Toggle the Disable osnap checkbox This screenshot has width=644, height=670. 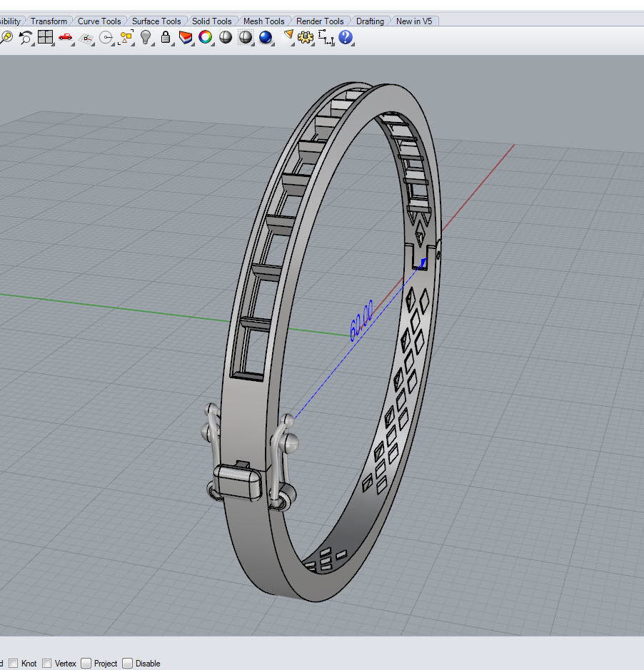127,663
